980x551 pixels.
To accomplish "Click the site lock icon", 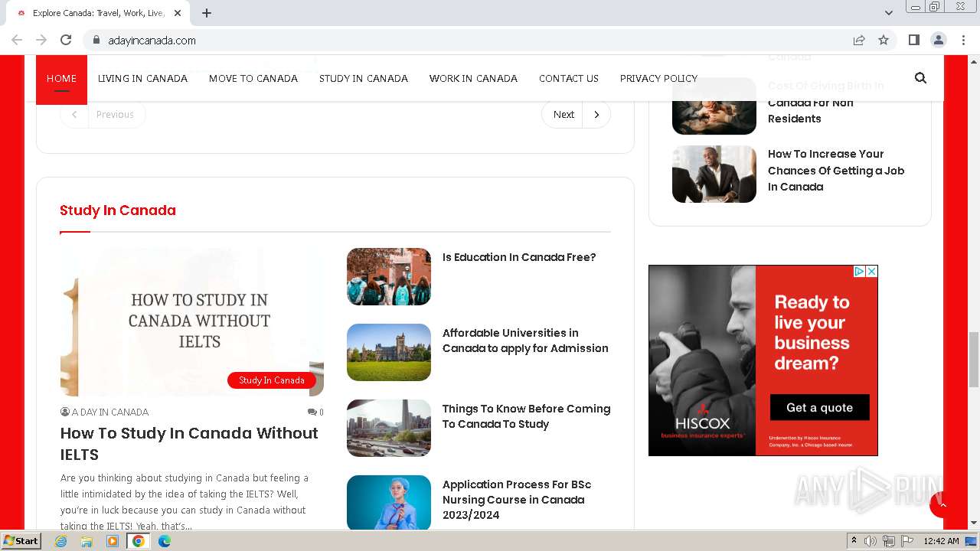I will (x=96, y=40).
